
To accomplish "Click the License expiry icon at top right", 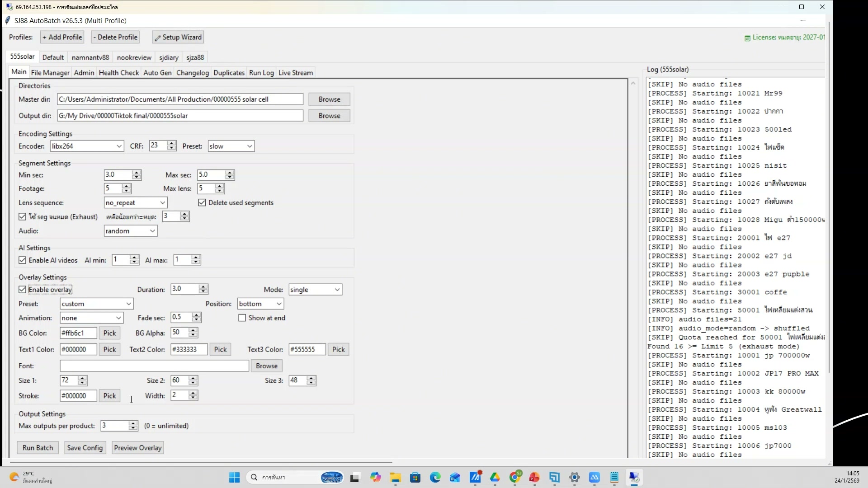I will click(x=748, y=37).
